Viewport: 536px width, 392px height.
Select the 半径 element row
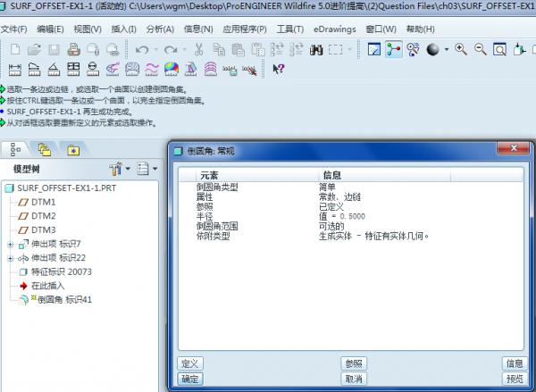(x=351, y=216)
